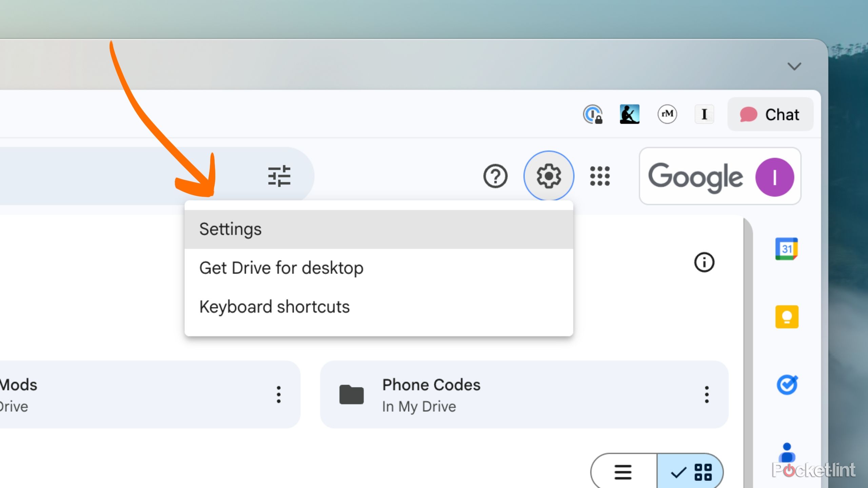Image resolution: width=868 pixels, height=488 pixels.
Task: Open Google Tasks in the side panel
Action: [x=787, y=385]
